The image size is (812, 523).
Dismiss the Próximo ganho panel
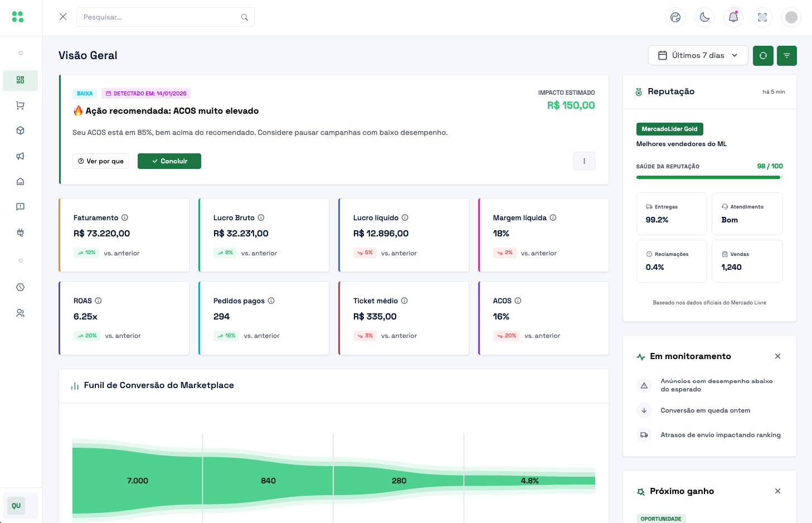(777, 491)
